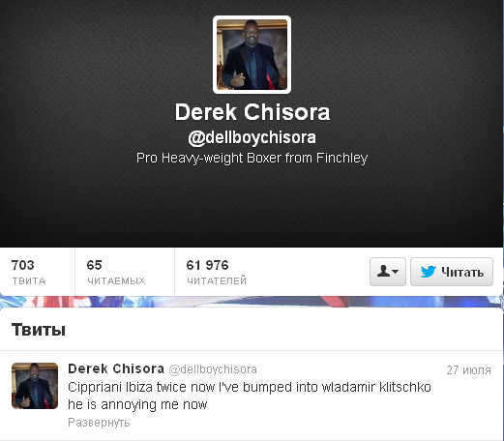
Task: Click the @dellboychisora handle in the header
Action: click(252, 137)
